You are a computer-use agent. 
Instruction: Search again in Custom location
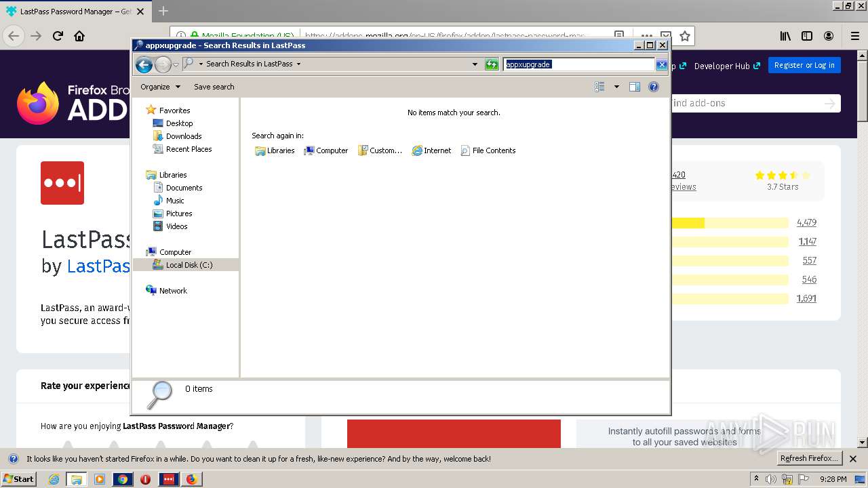pos(380,150)
